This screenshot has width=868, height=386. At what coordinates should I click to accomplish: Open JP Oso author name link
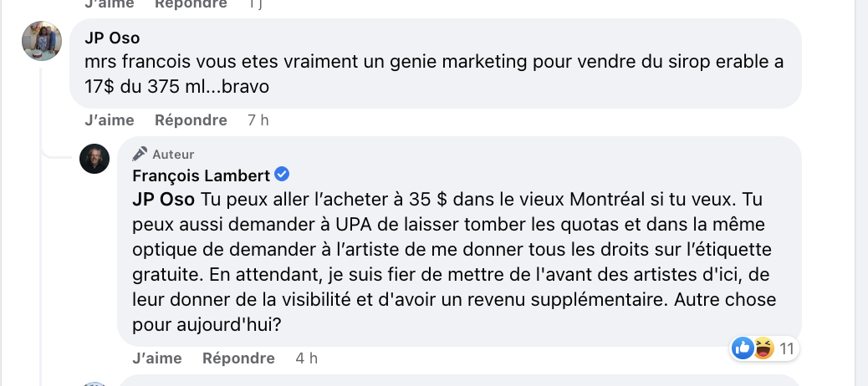pos(112,38)
